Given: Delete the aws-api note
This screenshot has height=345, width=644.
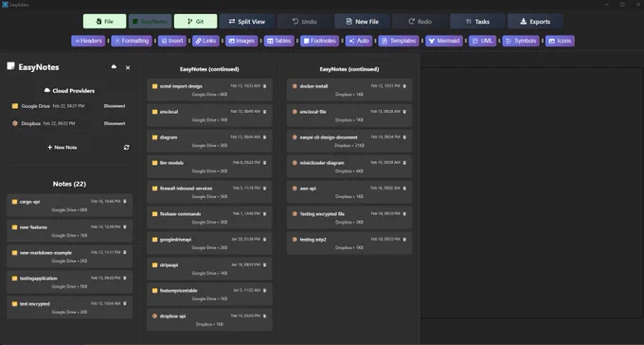Looking at the screenshot, I should (x=404, y=188).
